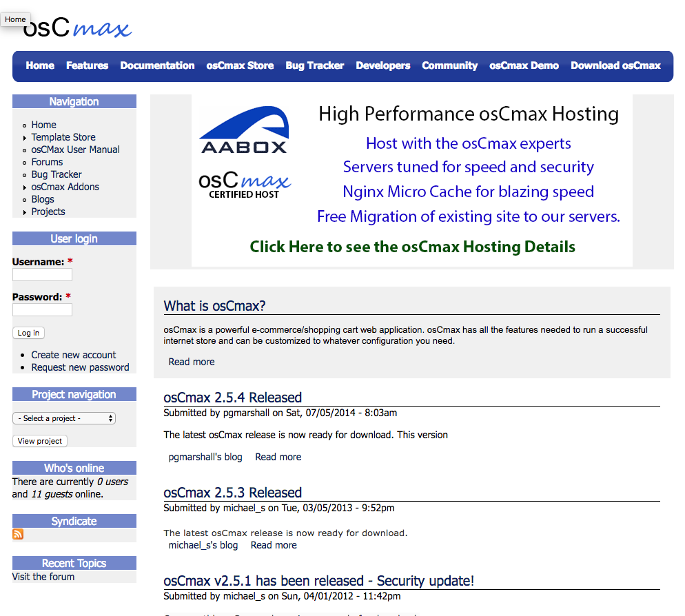Open the michael_s's blog link
Image resolution: width=685 pixels, height=616 pixels.
[x=203, y=545]
